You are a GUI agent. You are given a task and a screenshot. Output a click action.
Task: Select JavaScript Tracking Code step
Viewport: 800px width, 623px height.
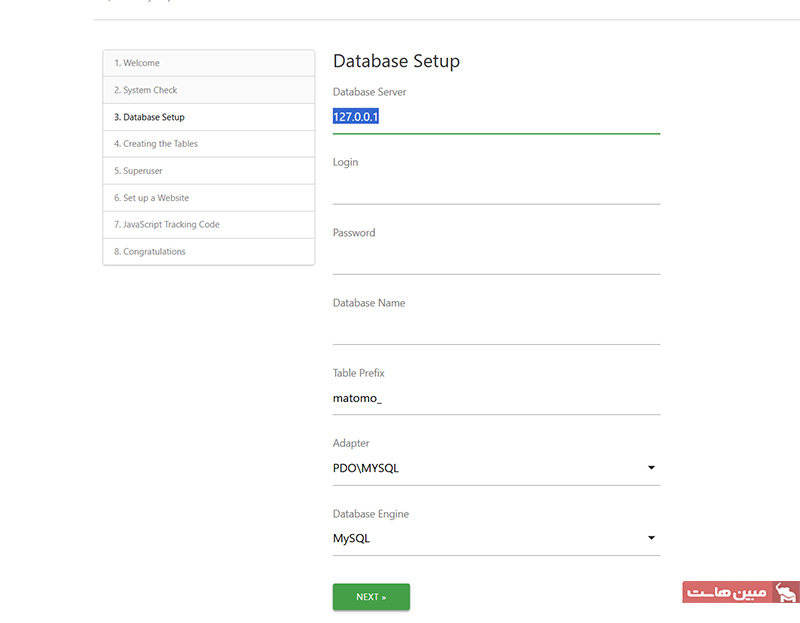point(208,225)
